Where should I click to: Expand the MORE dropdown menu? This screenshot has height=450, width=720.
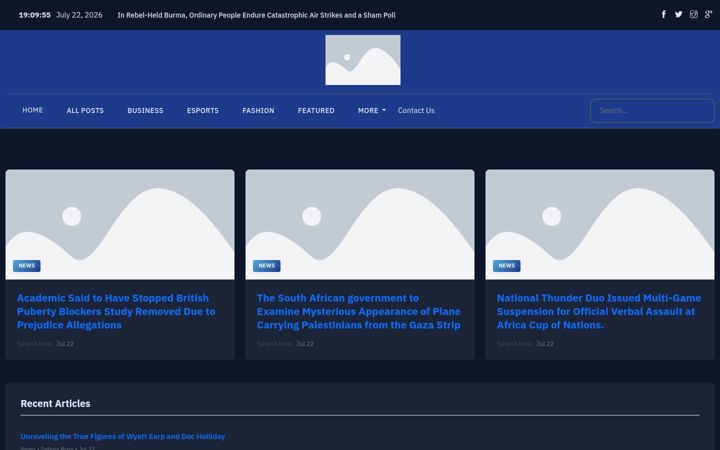[371, 111]
